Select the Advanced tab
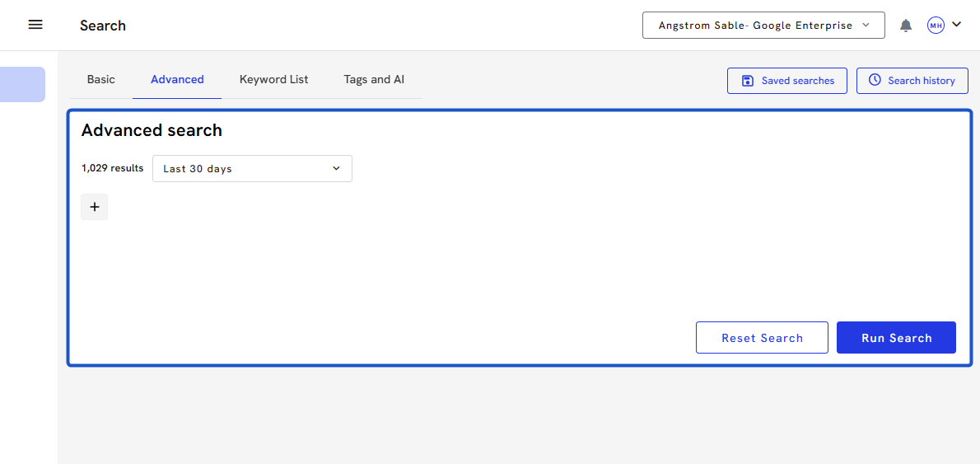The width and height of the screenshot is (980, 464). tap(177, 80)
